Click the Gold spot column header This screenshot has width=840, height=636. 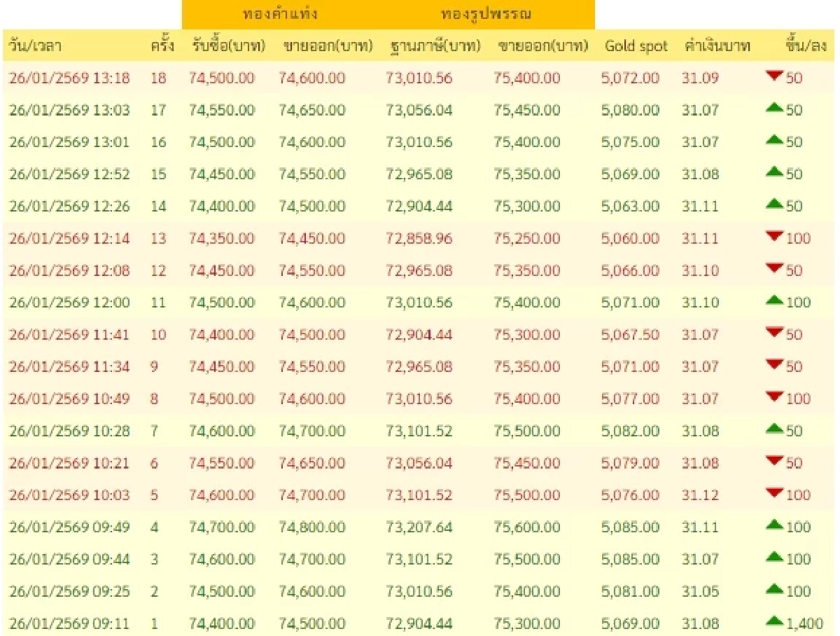636,46
